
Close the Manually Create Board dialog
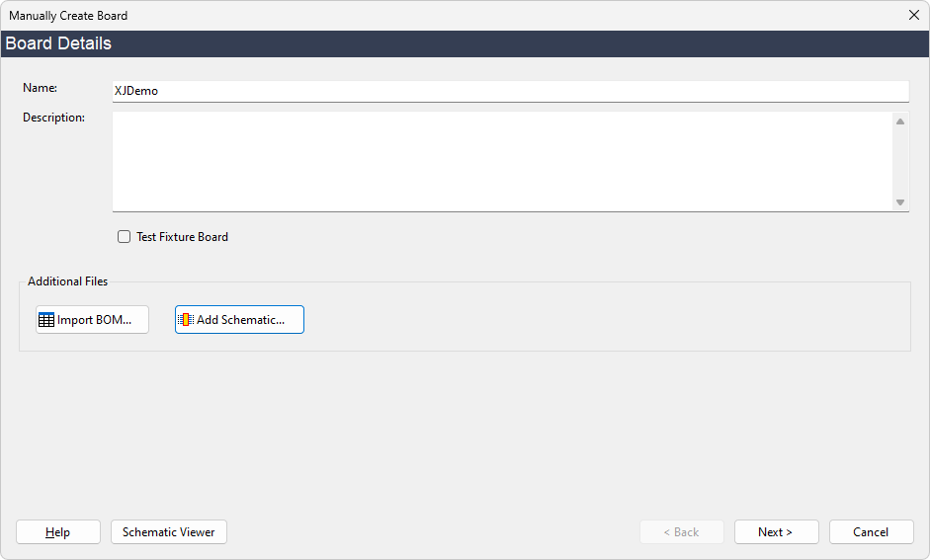[914, 15]
